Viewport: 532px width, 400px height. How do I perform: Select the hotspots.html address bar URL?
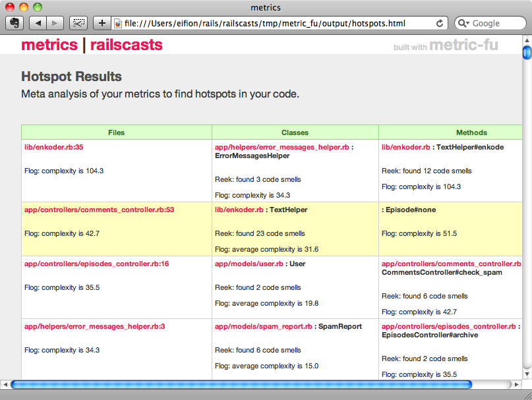(264, 23)
